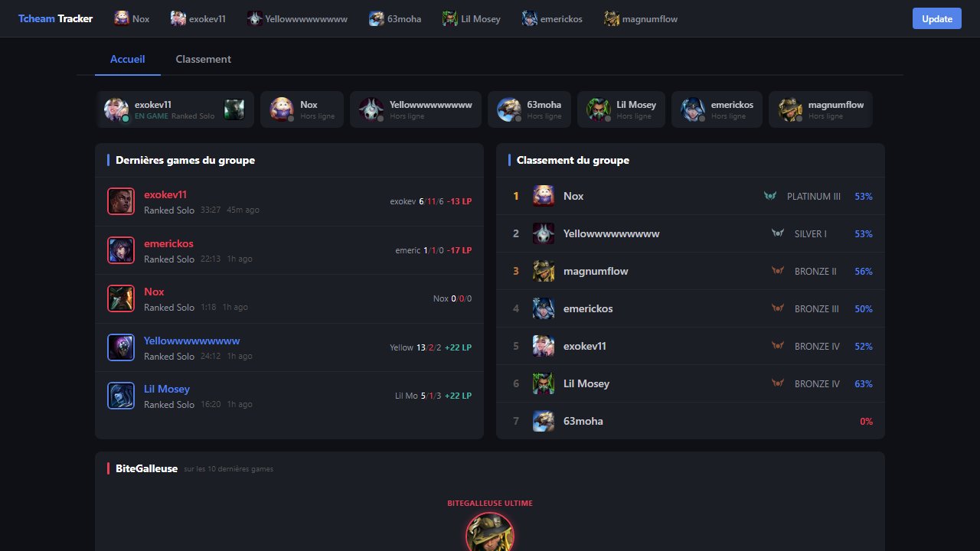This screenshot has width=980, height=551.
Task: Click the Update button
Action: pos(937,18)
